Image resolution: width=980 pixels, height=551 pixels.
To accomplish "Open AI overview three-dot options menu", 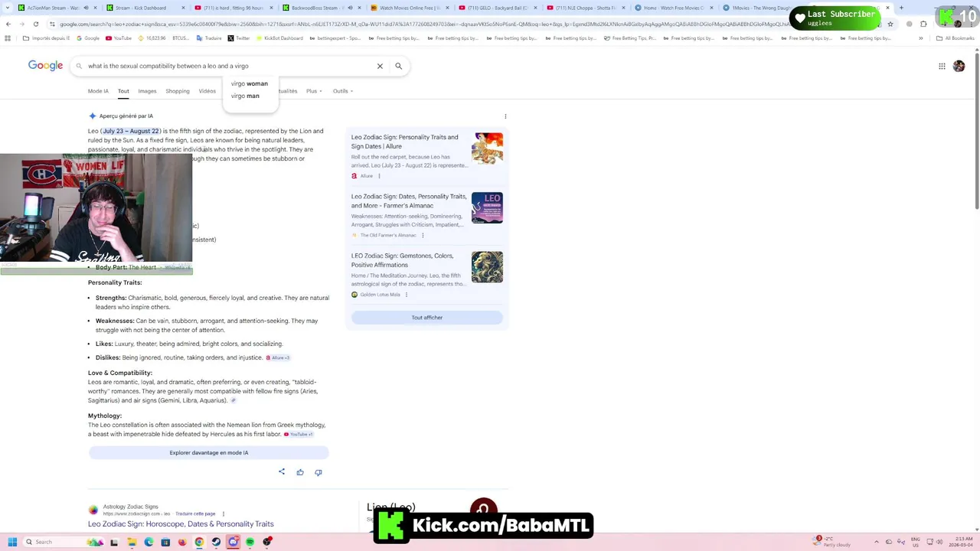I will point(505,116).
